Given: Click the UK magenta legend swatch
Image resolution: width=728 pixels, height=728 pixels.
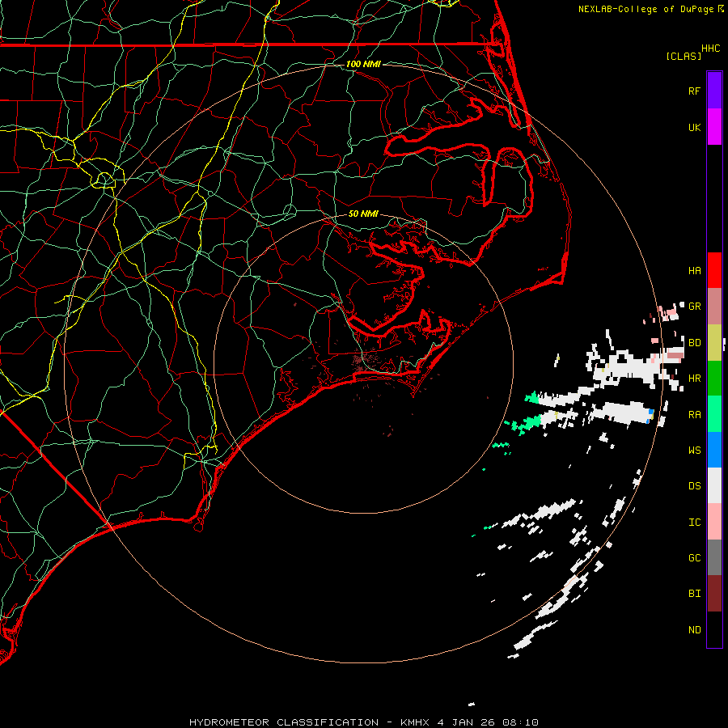Looking at the screenshot, I should [x=714, y=127].
